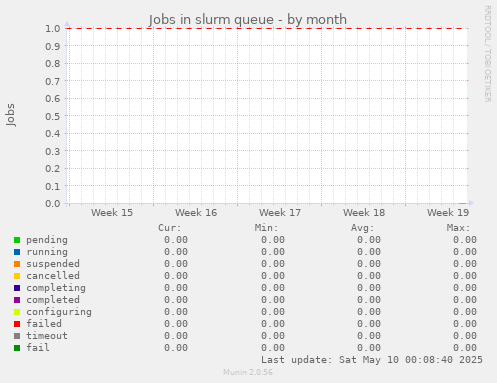Click the cancelled yellow color swatch
Screen dimensions: 497x383
[x=17, y=276]
